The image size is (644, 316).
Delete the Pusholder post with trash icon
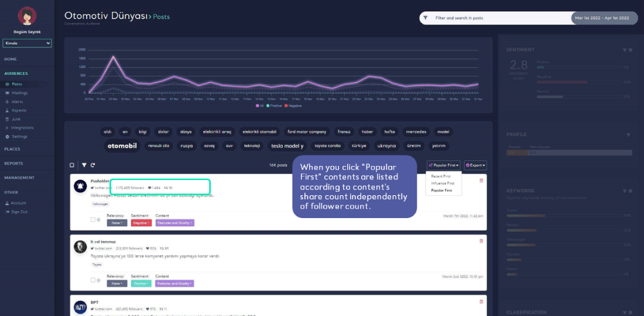click(x=481, y=181)
